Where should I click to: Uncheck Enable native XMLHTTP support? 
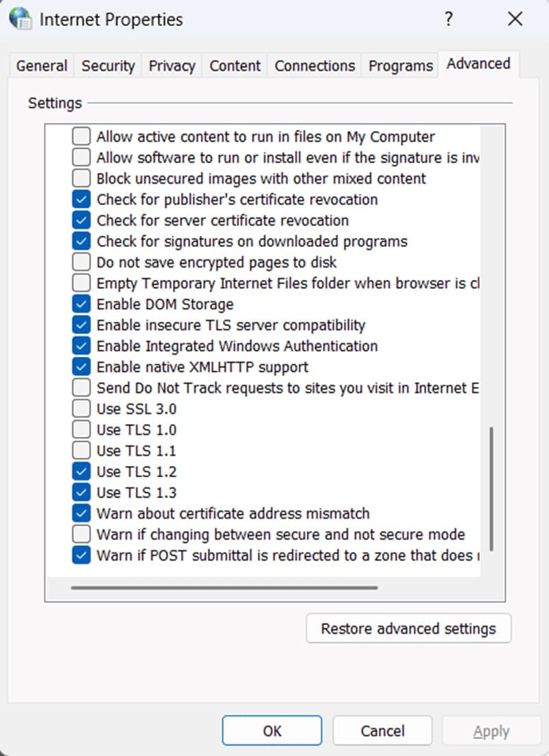point(82,367)
